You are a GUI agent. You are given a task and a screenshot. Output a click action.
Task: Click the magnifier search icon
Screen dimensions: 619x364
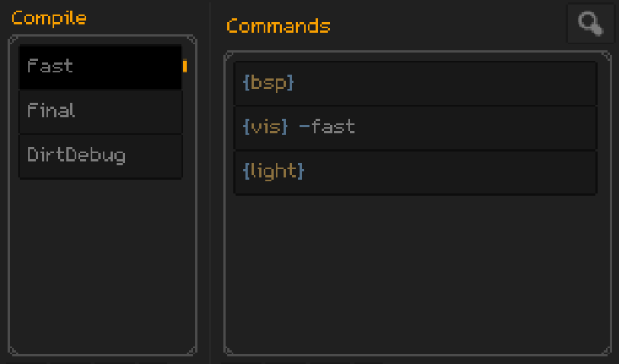[x=589, y=23]
